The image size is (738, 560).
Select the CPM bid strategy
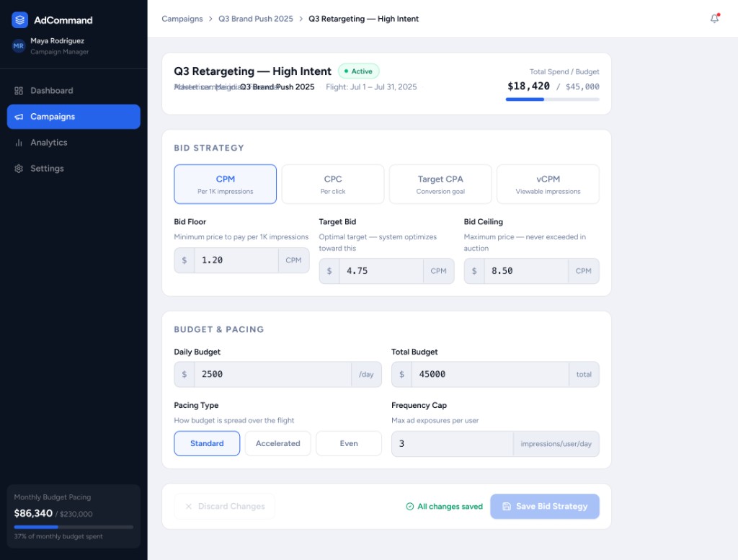tap(226, 184)
